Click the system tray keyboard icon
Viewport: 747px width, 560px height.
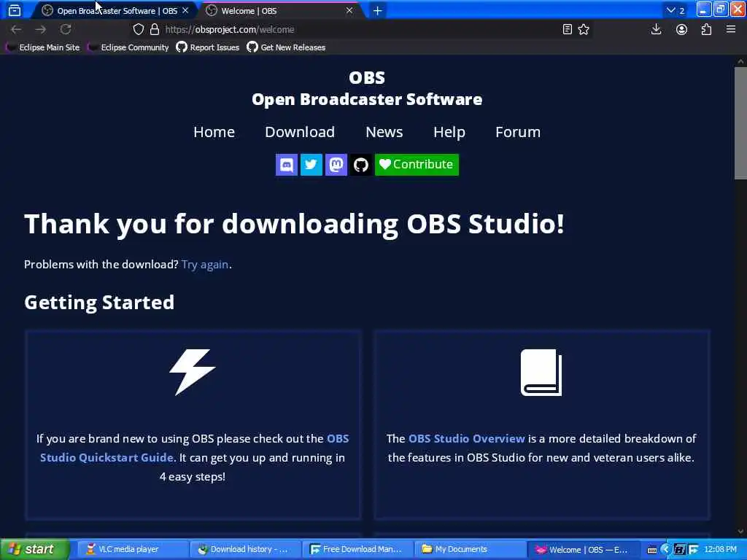[x=652, y=550]
